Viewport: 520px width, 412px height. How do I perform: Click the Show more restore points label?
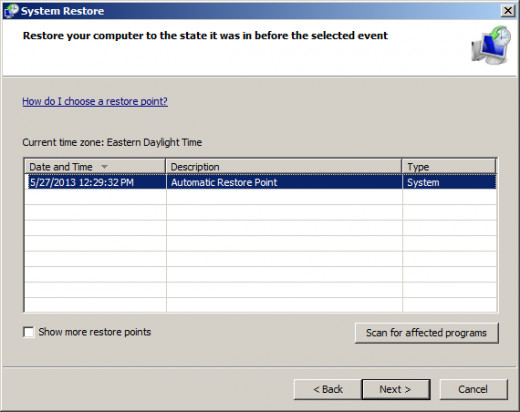[95, 332]
